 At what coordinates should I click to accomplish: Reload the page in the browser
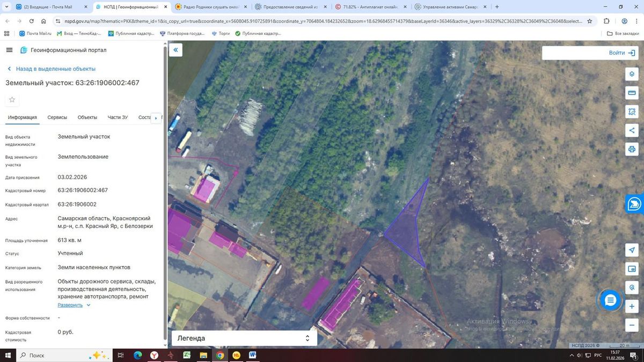32,21
